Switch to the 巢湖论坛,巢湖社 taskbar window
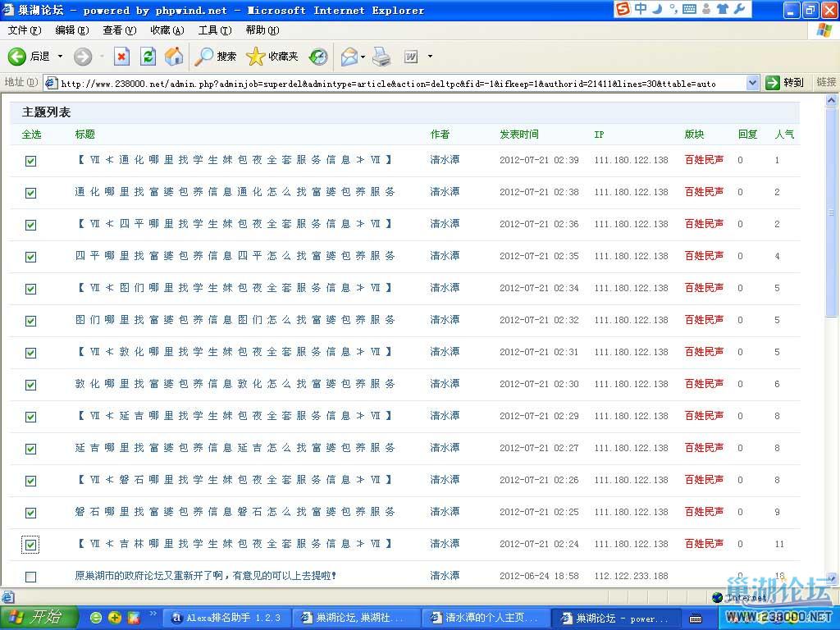The width and height of the screenshot is (840, 630). 356,619
